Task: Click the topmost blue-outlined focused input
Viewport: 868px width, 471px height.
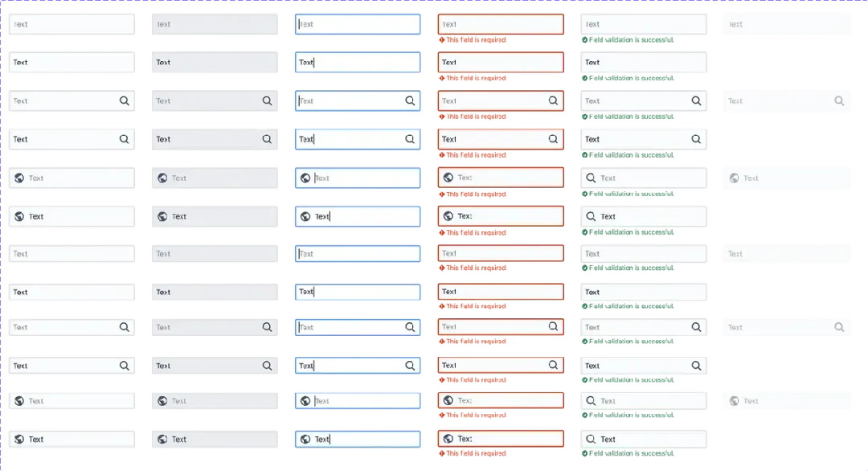Action: coord(358,24)
